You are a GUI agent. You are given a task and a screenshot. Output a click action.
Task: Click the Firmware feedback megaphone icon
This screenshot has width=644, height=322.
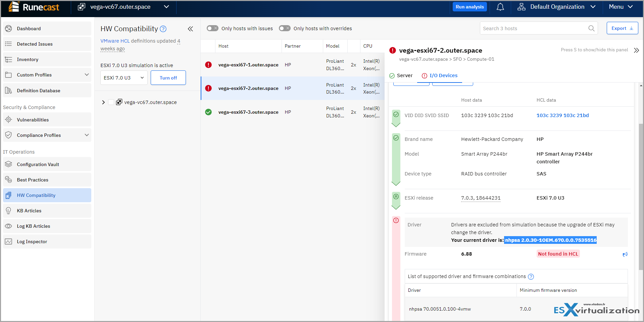625,254
